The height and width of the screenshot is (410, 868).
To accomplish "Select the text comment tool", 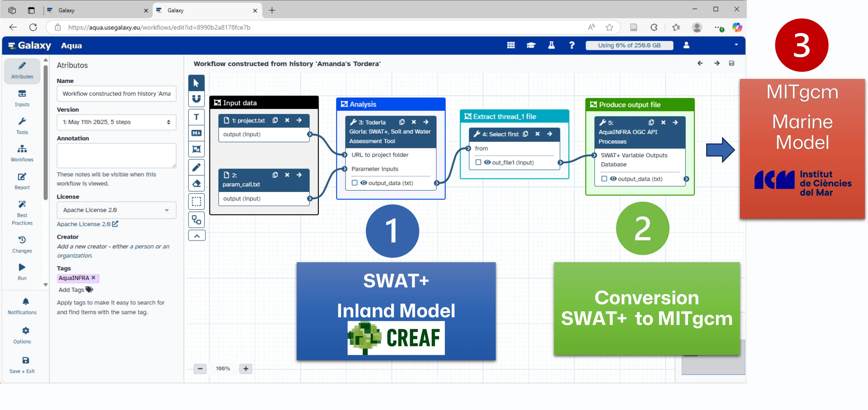I will (x=196, y=117).
